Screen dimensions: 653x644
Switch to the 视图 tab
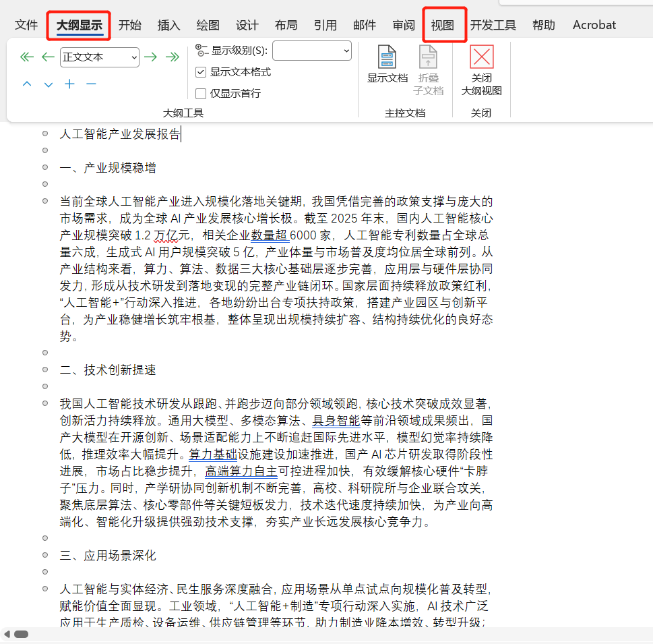(443, 25)
